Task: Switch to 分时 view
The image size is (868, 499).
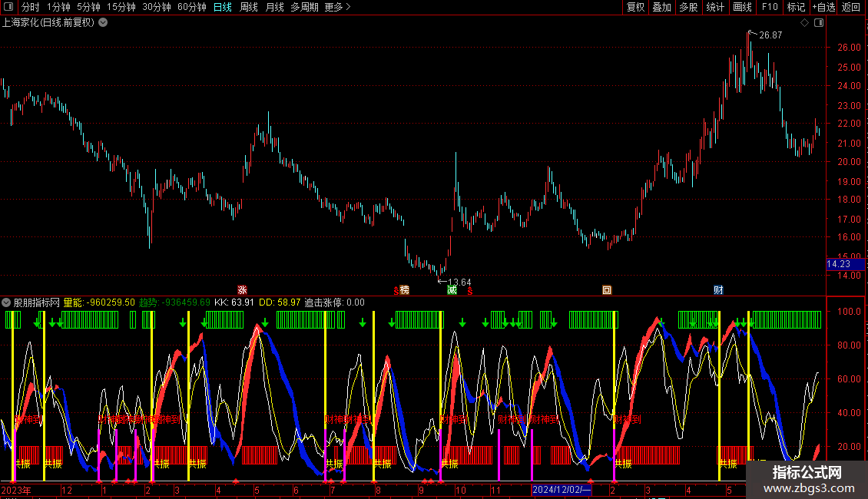Action: coord(31,7)
